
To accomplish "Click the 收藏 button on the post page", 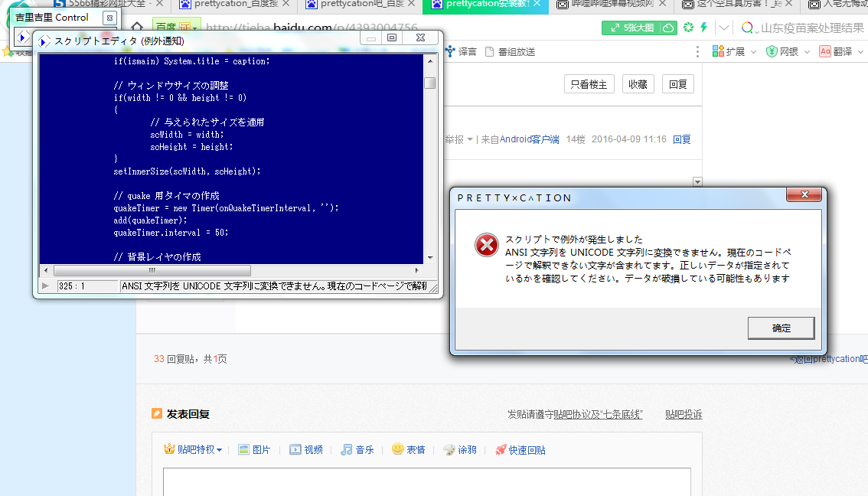I will coord(638,84).
